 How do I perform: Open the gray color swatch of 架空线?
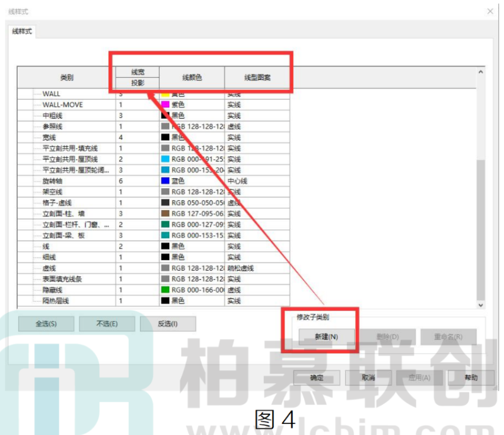point(165,192)
